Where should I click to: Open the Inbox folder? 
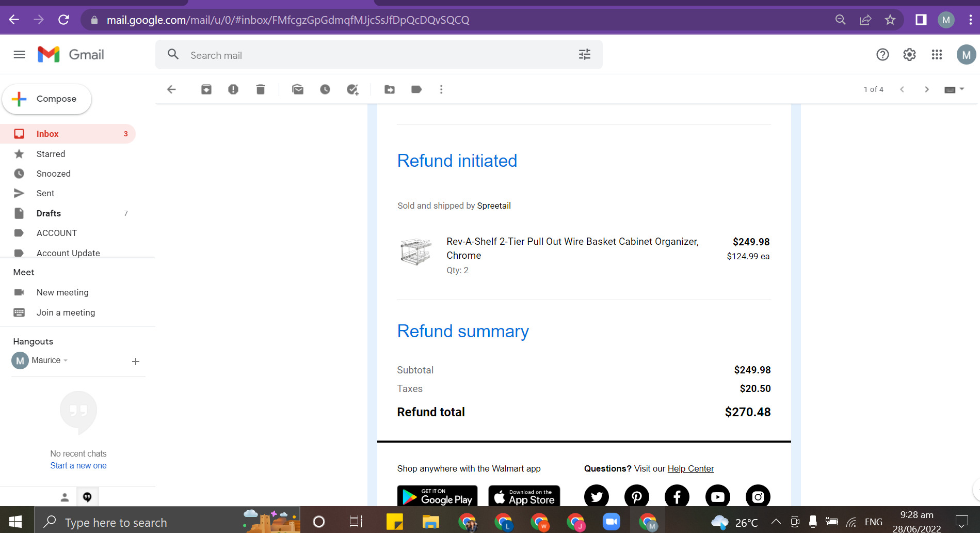68,134
